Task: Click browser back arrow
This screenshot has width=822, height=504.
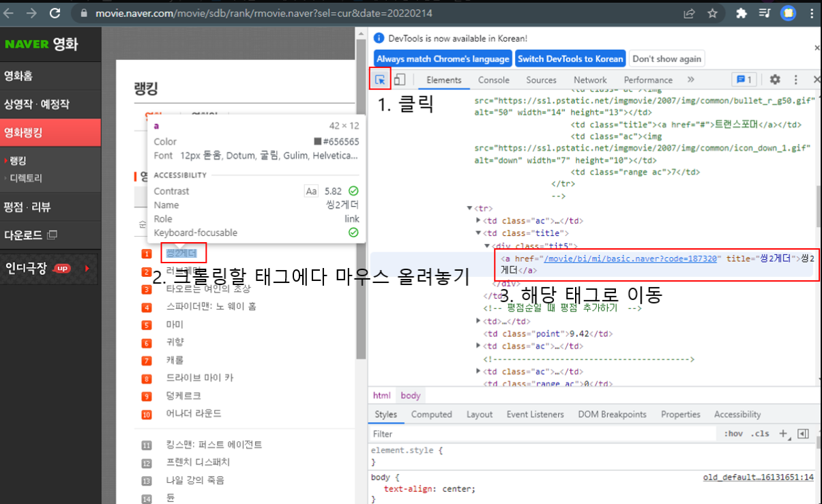Action: [8, 13]
